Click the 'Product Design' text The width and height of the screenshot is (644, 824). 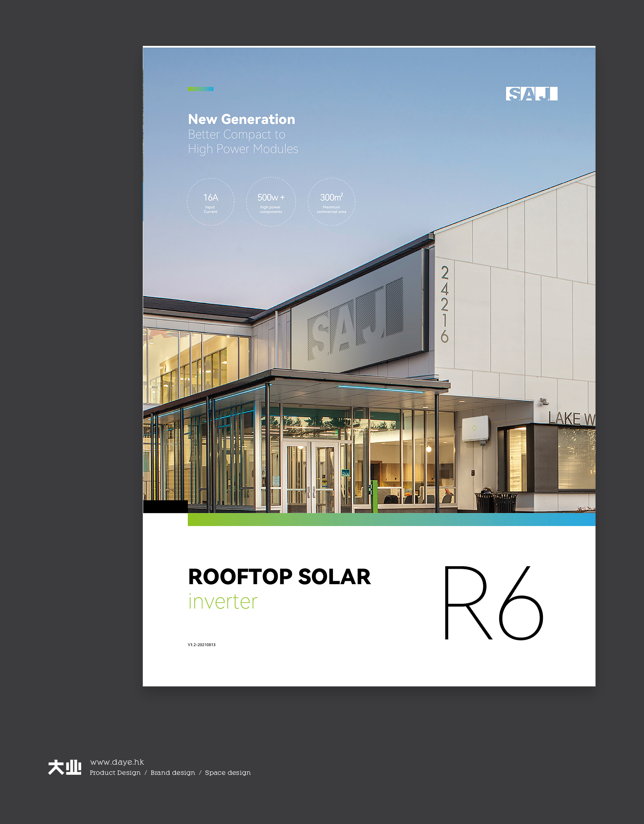115,773
